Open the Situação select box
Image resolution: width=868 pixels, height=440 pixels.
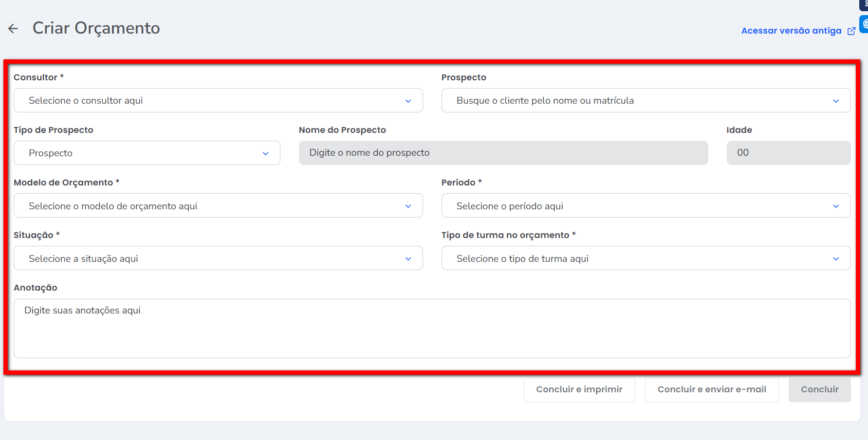click(218, 258)
